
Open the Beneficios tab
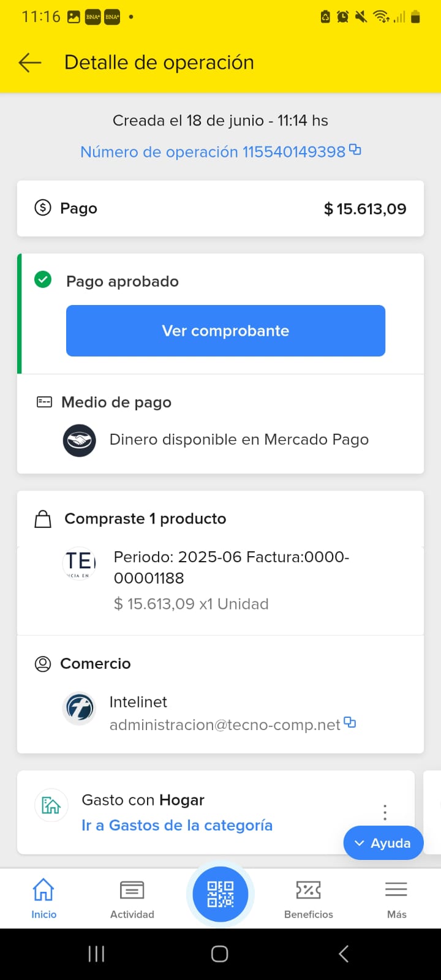coord(309,898)
